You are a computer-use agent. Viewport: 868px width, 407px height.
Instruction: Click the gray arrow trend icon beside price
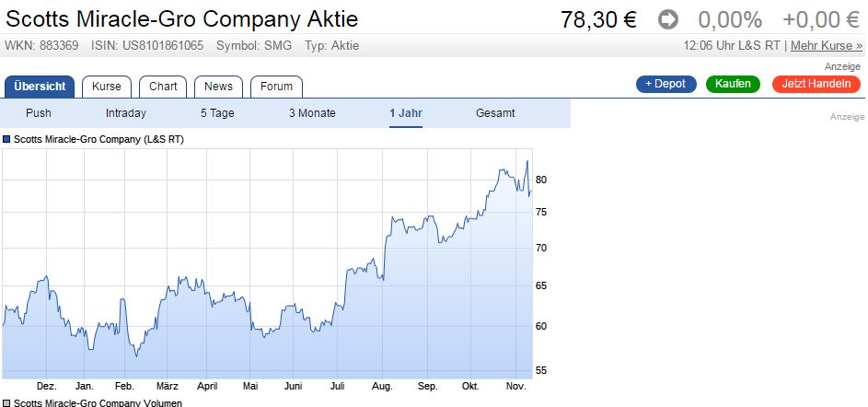tap(668, 20)
